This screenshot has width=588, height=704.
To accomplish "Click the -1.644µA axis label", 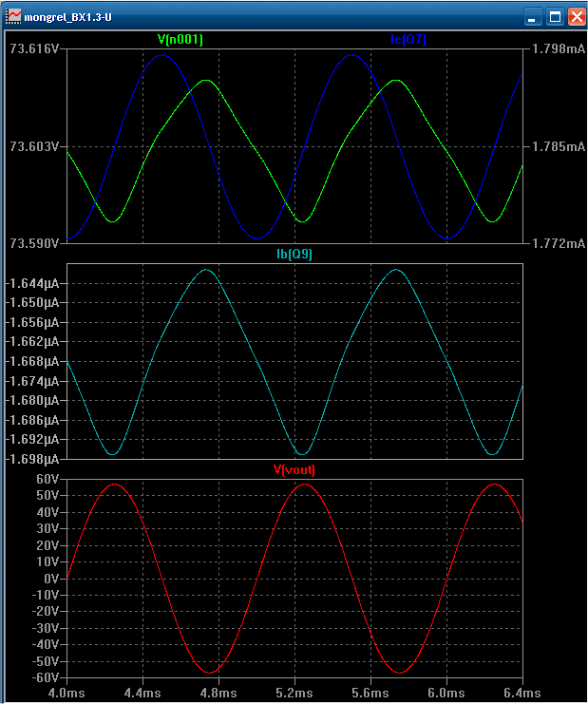I will (32, 284).
